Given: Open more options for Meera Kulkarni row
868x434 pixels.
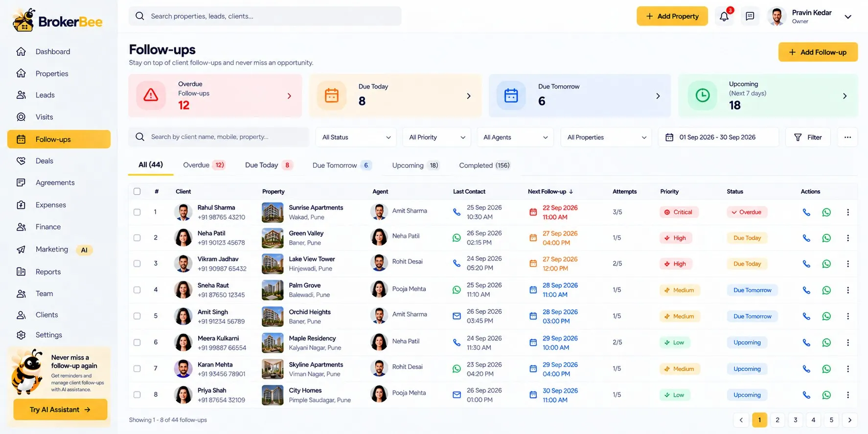Looking at the screenshot, I should (848, 343).
